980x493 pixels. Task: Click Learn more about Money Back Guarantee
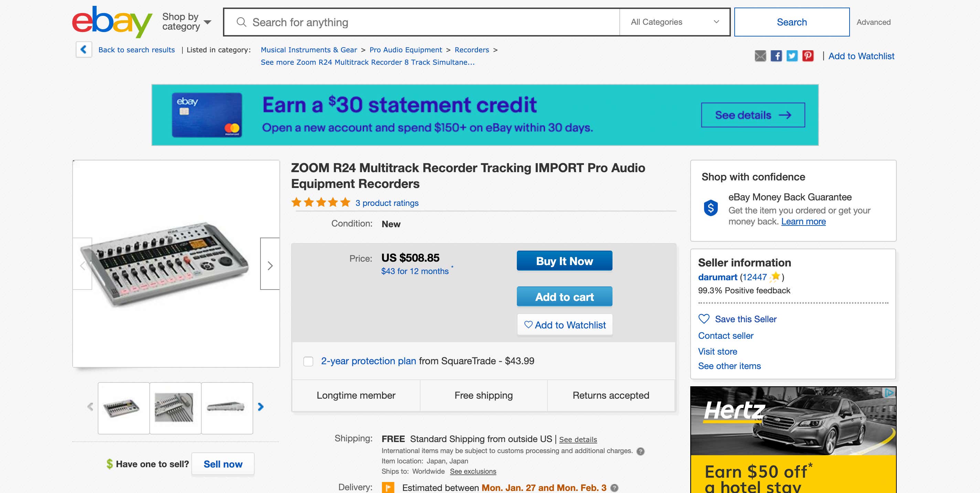click(x=803, y=222)
